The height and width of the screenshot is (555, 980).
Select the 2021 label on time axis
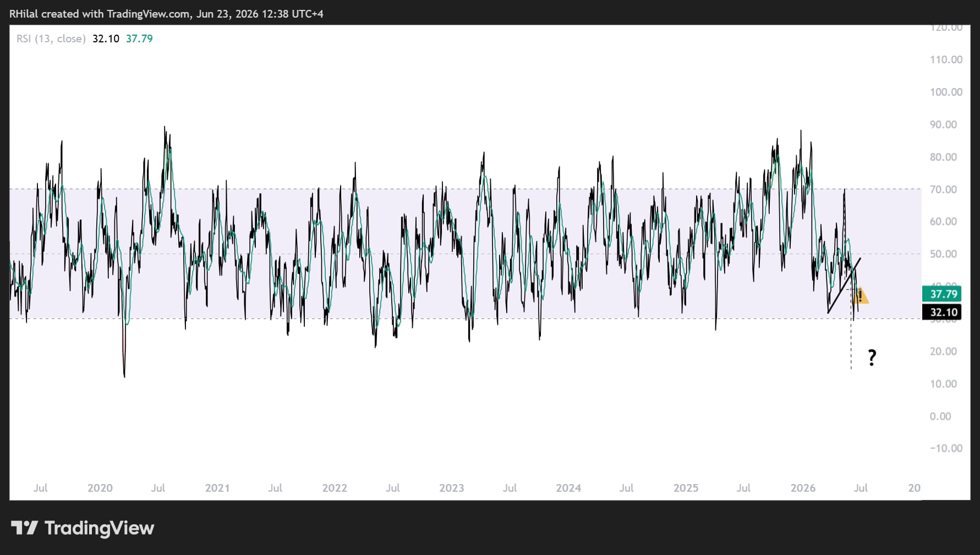(x=217, y=488)
